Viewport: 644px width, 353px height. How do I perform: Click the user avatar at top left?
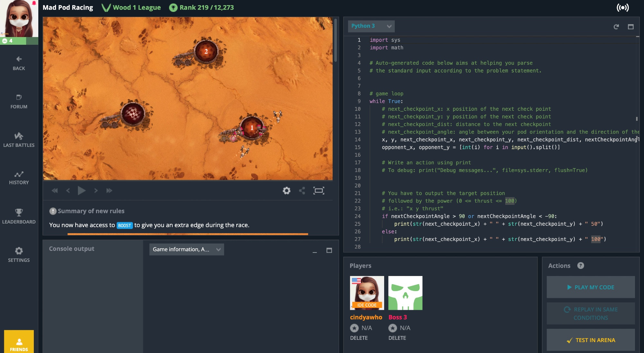19,19
